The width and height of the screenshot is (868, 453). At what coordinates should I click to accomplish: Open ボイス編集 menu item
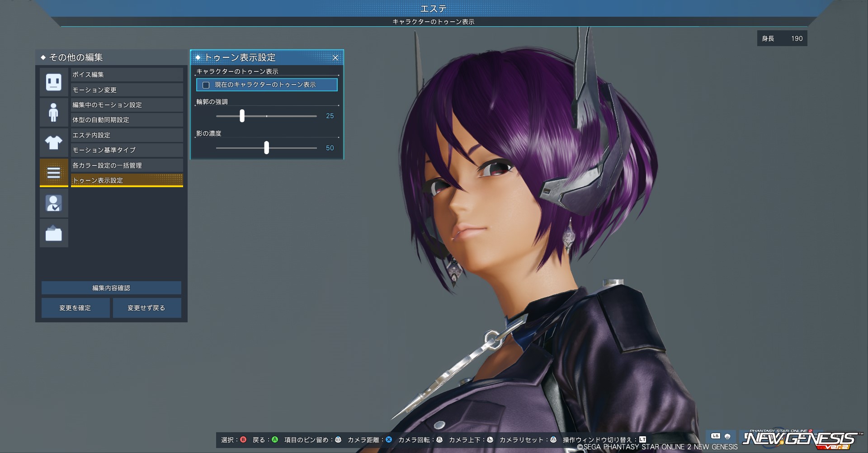[127, 75]
